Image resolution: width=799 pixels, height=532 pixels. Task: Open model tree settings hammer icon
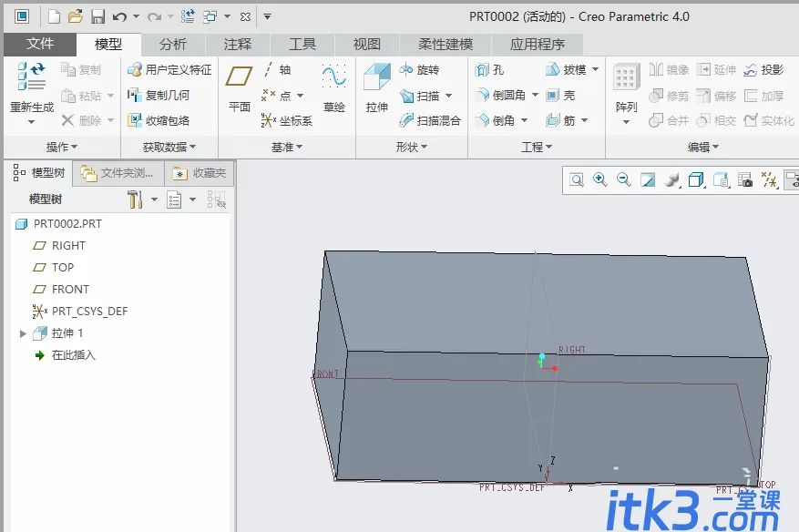pos(135,199)
